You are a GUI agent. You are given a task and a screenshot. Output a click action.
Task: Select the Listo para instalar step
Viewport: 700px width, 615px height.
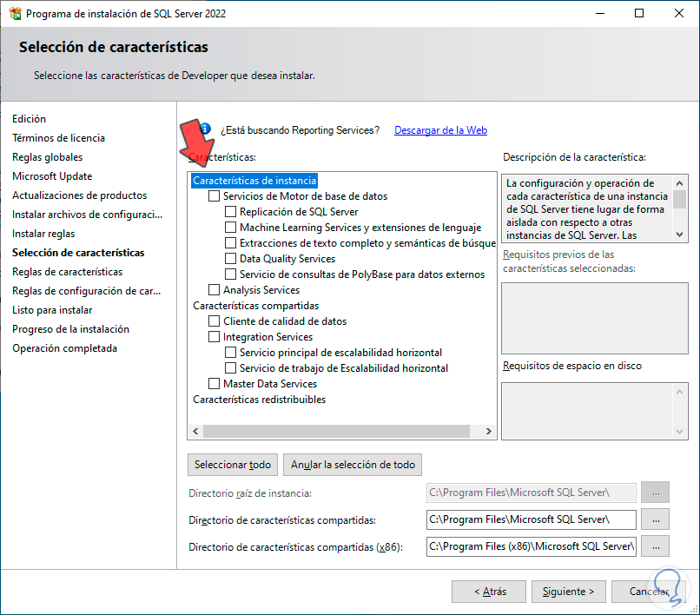click(x=52, y=310)
